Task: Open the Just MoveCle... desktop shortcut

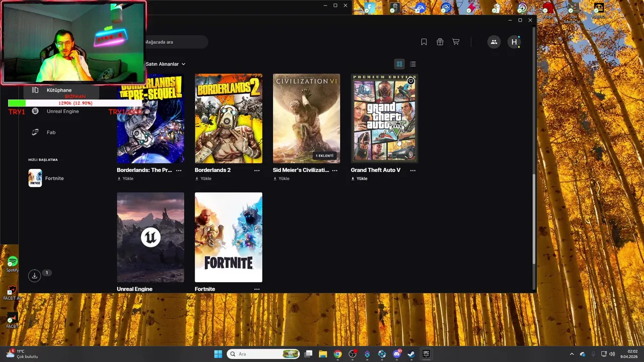Action: 573,13
